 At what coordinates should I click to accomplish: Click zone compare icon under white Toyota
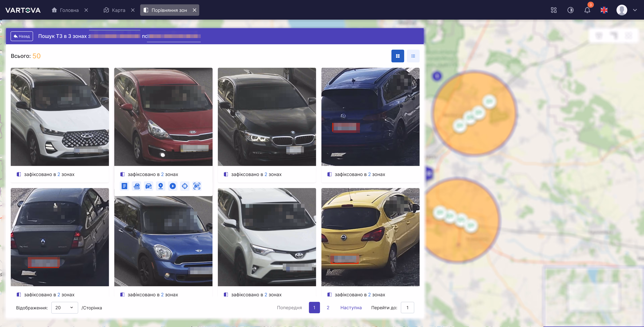pos(226,294)
